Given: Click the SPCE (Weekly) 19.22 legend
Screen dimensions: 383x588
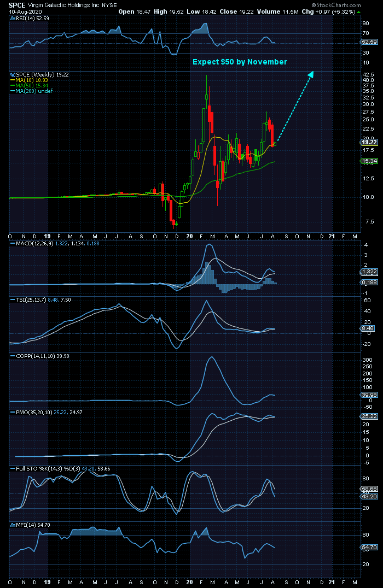Looking at the screenshot, I should tap(40, 75).
